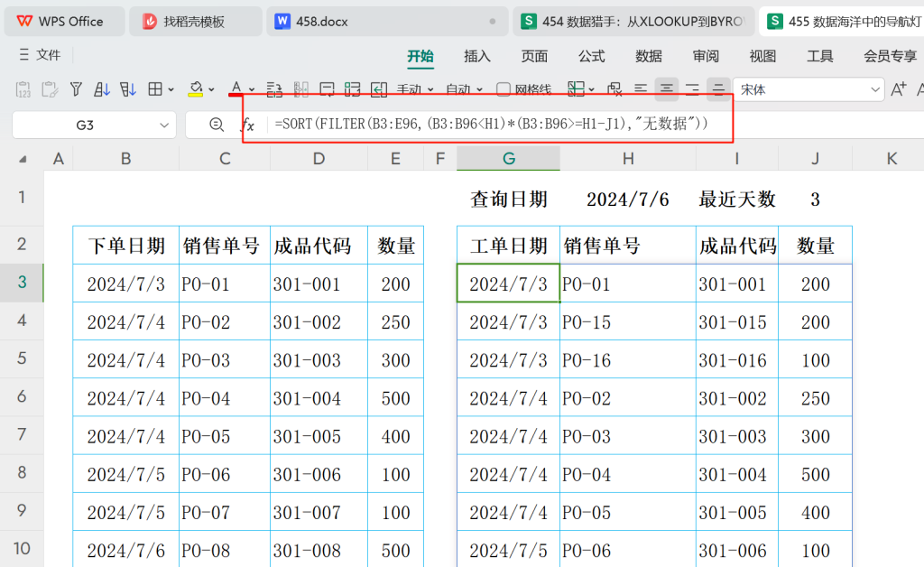Select column B header
Image resolution: width=924 pixels, height=567 pixels.
(125, 159)
